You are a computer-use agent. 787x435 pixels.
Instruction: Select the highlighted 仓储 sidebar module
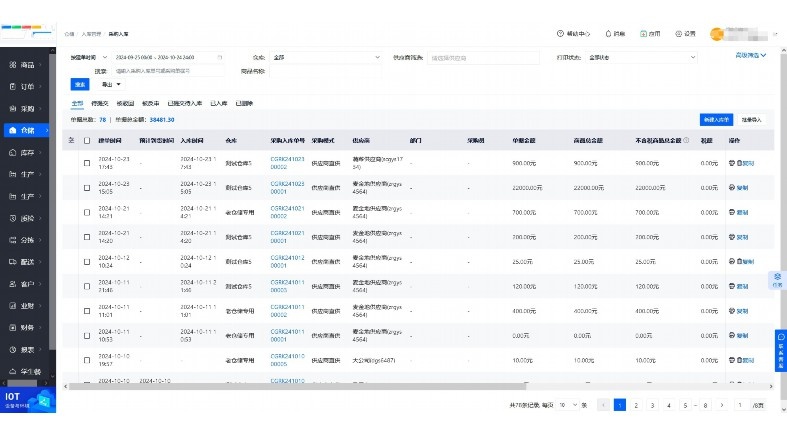(x=26, y=130)
